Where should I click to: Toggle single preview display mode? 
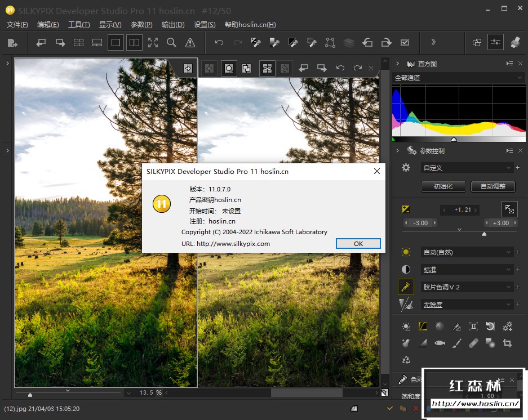click(116, 43)
